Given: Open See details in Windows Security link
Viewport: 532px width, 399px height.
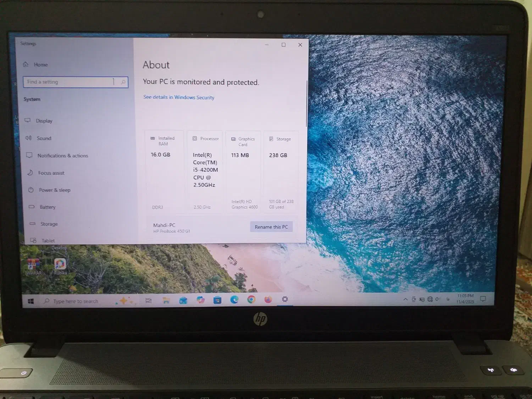Looking at the screenshot, I should tap(179, 97).
